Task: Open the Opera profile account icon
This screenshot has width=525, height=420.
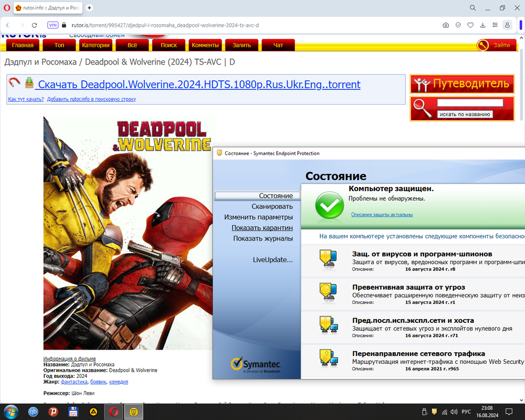Action: 507,25
